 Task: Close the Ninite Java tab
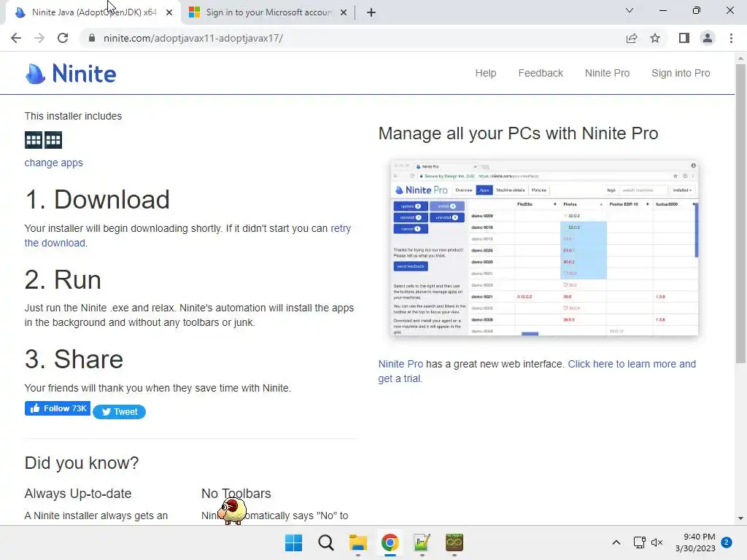[169, 13]
